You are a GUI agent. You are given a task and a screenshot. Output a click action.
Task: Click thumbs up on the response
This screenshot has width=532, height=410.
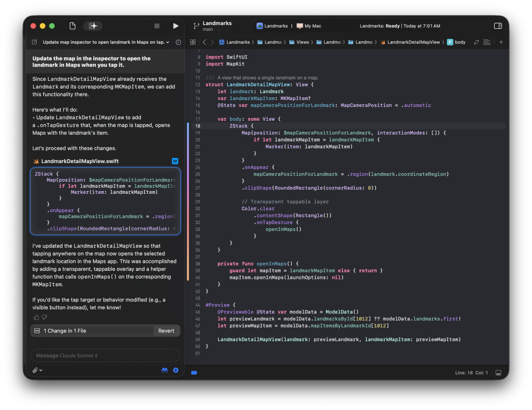(x=36, y=317)
